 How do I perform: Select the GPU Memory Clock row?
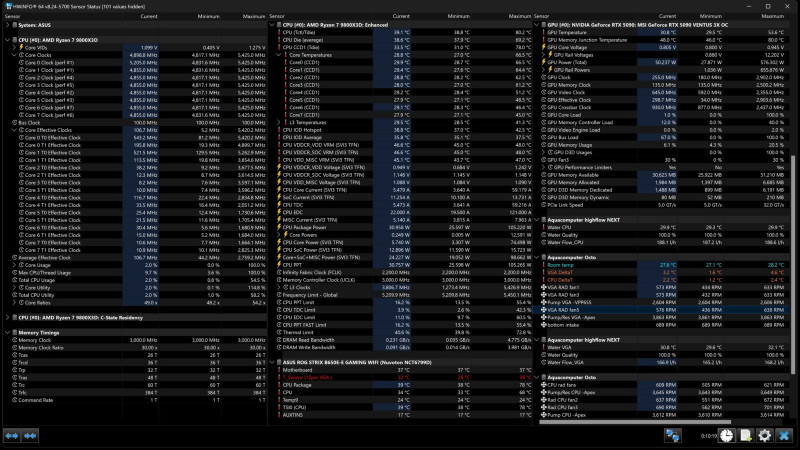[x=660, y=85]
